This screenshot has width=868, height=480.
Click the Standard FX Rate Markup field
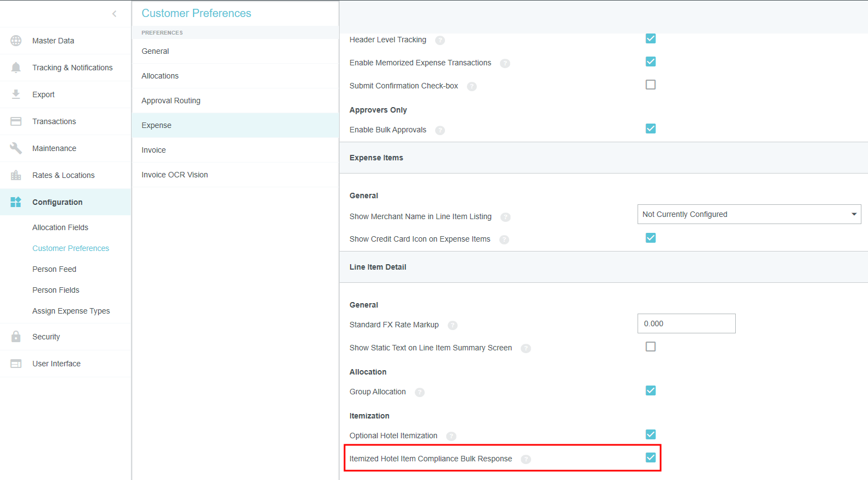686,323
